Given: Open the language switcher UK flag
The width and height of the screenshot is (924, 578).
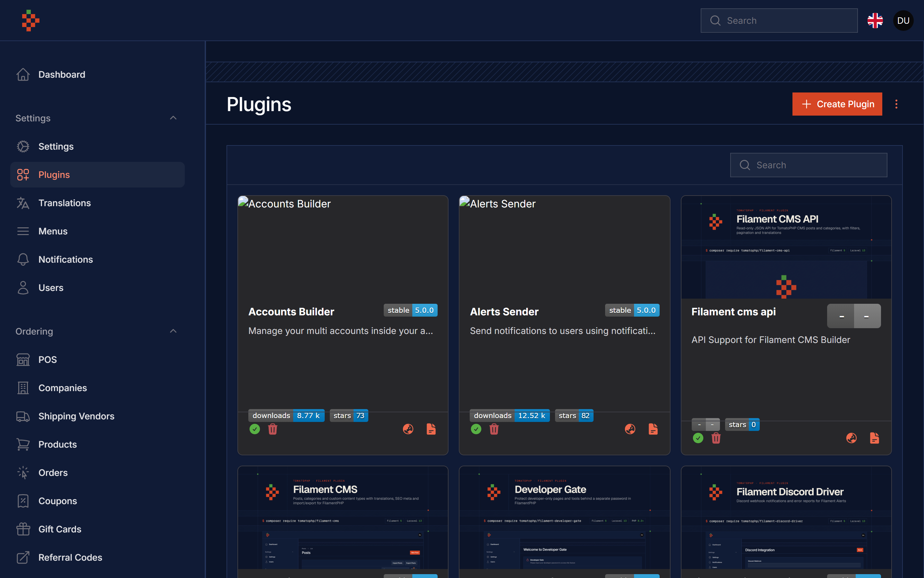Looking at the screenshot, I should click(875, 21).
